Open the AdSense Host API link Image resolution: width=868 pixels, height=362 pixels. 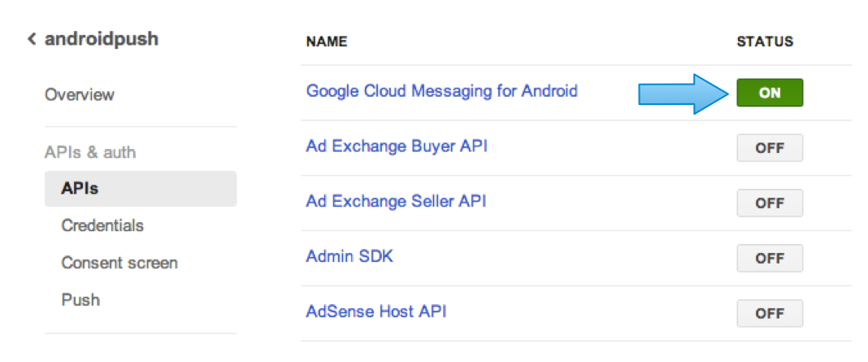click(x=375, y=311)
